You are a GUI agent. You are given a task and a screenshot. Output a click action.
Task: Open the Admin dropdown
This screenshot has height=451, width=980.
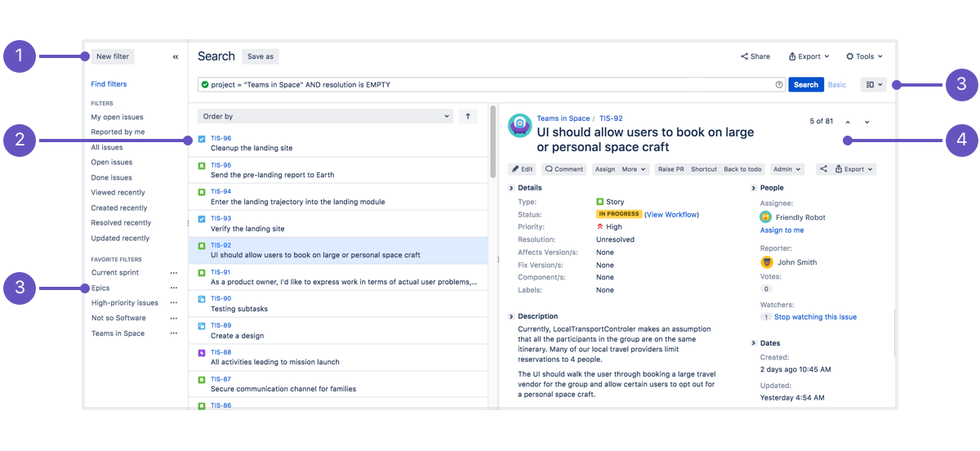click(787, 169)
